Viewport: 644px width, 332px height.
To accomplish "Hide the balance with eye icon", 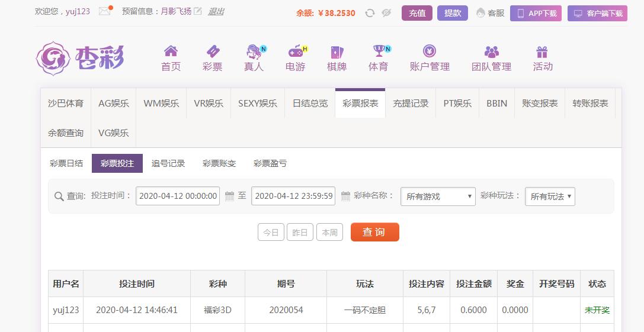I will [x=386, y=13].
